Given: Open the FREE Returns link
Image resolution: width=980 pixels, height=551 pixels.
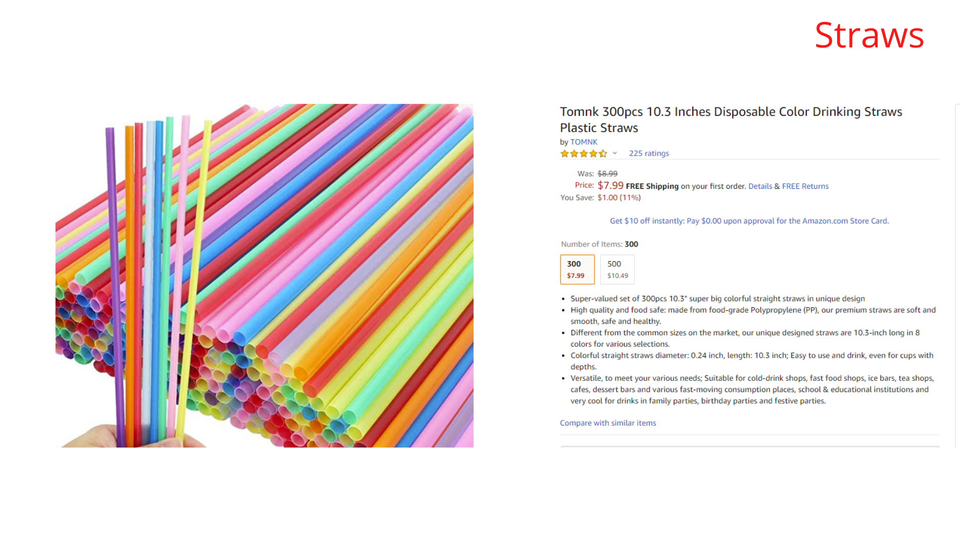Looking at the screenshot, I should click(805, 186).
